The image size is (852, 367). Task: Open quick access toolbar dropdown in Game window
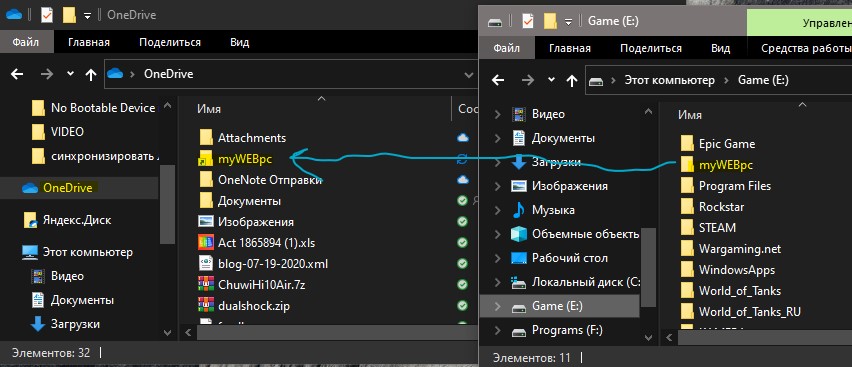pos(568,22)
